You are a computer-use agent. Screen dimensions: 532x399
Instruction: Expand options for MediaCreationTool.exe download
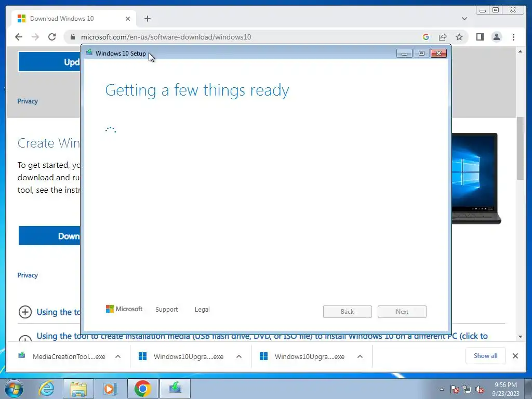point(118,356)
